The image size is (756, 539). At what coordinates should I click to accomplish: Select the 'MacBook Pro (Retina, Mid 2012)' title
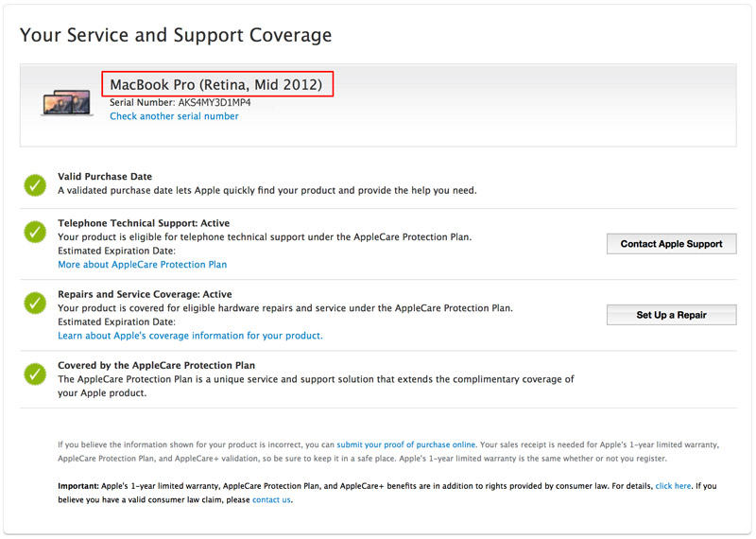(x=216, y=84)
